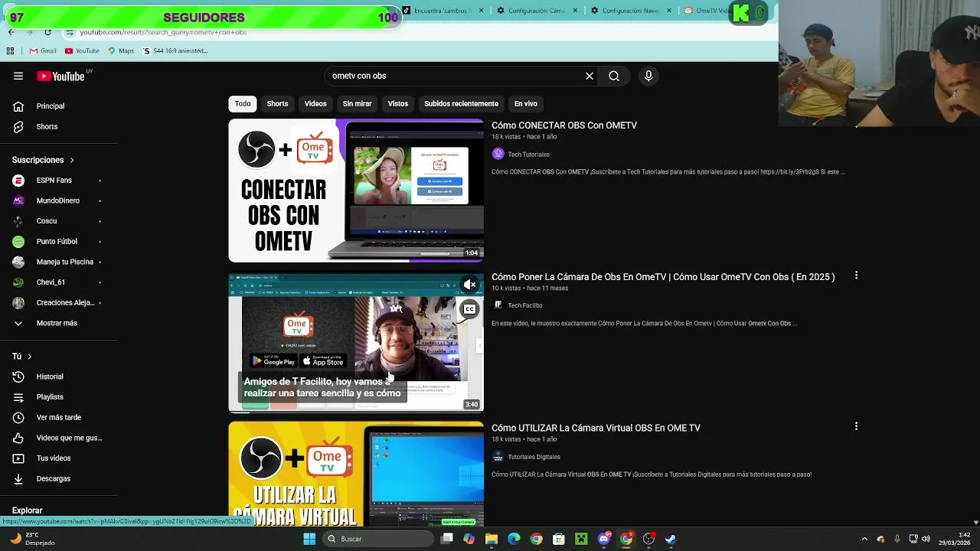Open video Cómo CONECTAR OBS Con OMETV
The width and height of the screenshot is (980, 551).
coord(564,126)
